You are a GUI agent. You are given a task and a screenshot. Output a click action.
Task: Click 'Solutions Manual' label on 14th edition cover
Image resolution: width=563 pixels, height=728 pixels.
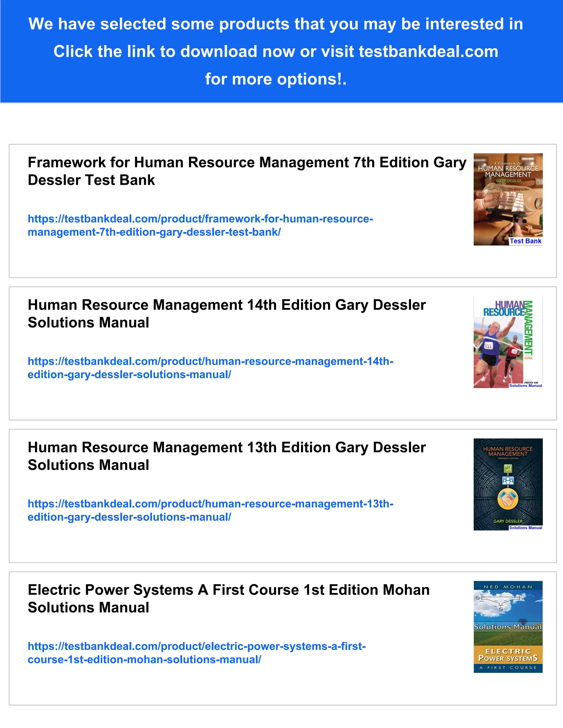pos(525,386)
